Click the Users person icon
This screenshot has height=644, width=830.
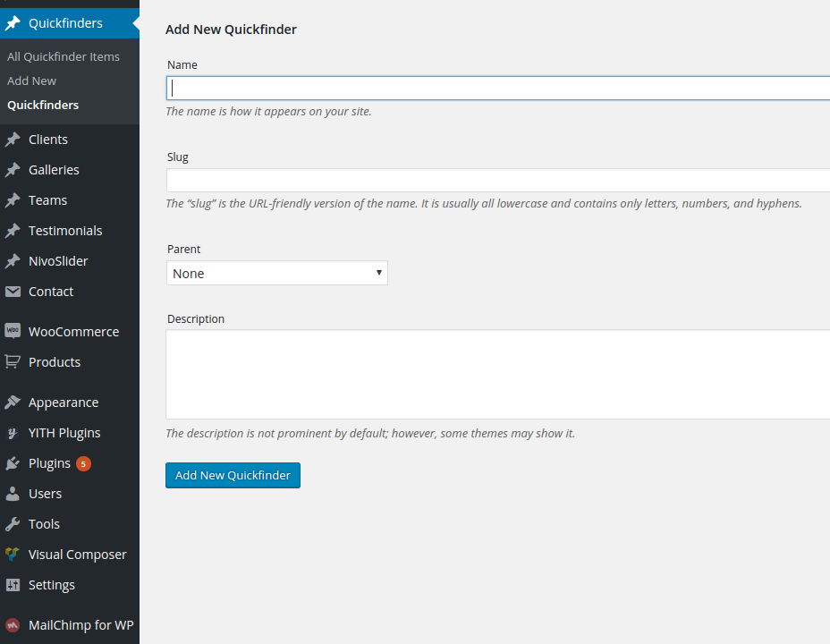[13, 494]
